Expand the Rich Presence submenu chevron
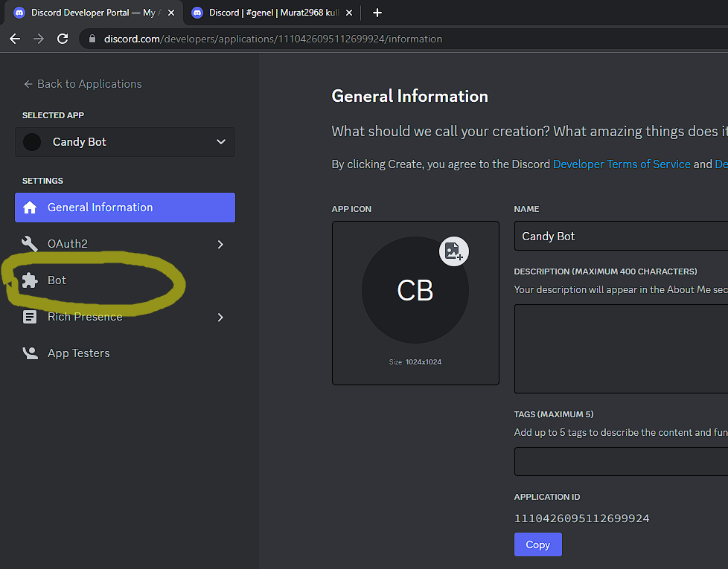 (220, 318)
